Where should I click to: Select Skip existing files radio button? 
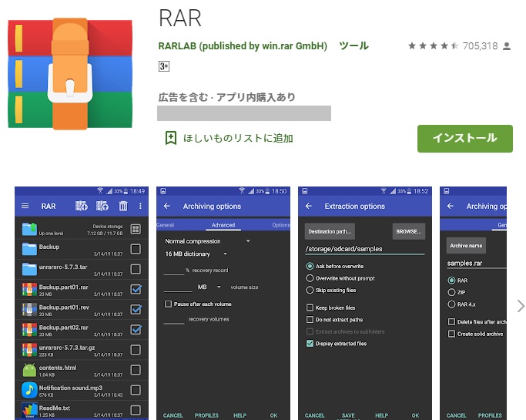(x=310, y=290)
